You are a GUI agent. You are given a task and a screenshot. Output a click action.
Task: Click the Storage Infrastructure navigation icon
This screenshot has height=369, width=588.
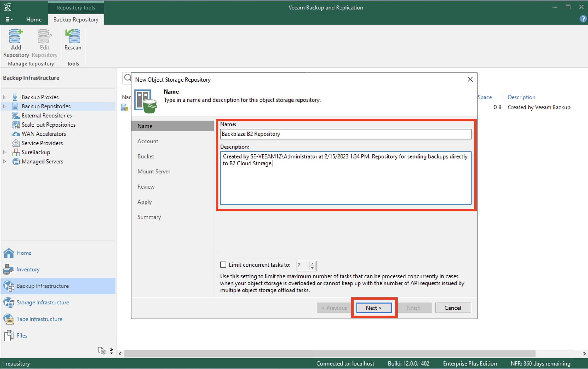(9, 303)
